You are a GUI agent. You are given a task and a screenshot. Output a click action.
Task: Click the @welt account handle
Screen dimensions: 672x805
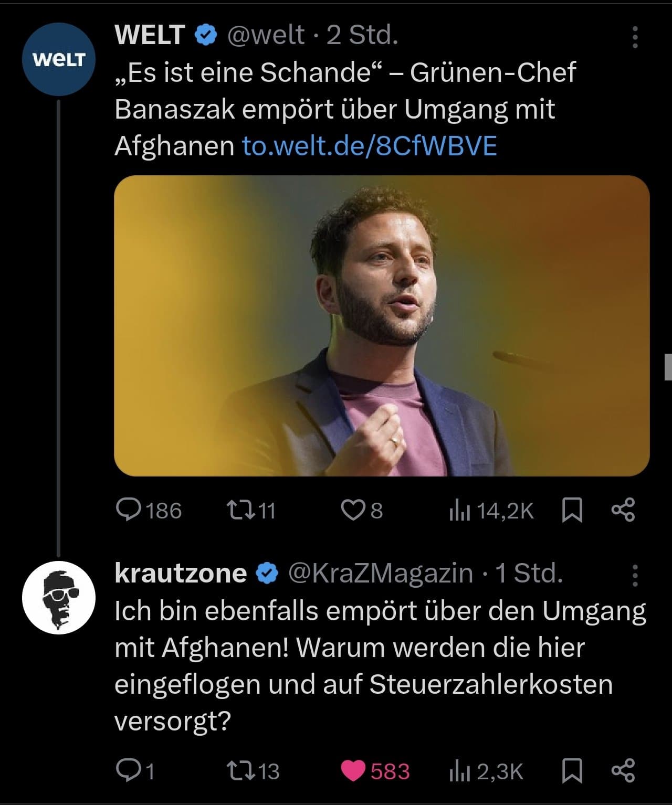pos(265,35)
